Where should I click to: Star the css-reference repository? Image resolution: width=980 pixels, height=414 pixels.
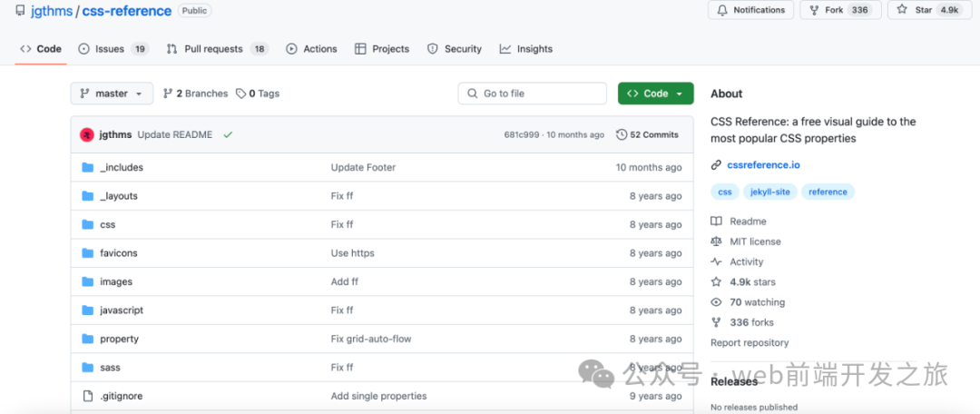(915, 10)
